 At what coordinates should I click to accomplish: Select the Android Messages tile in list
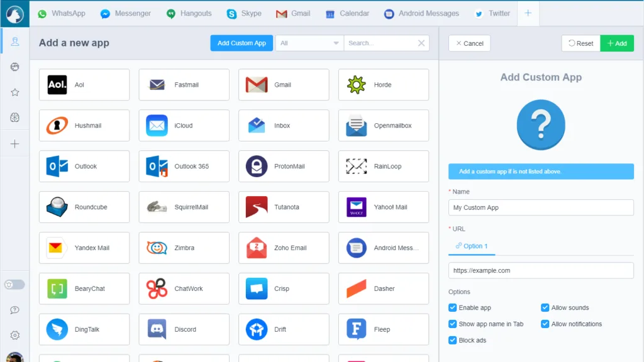click(x=384, y=248)
